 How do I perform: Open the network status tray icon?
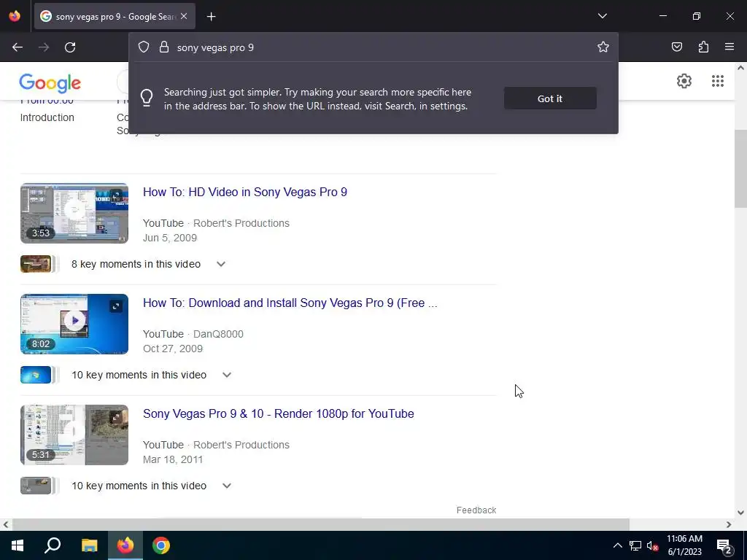point(635,545)
